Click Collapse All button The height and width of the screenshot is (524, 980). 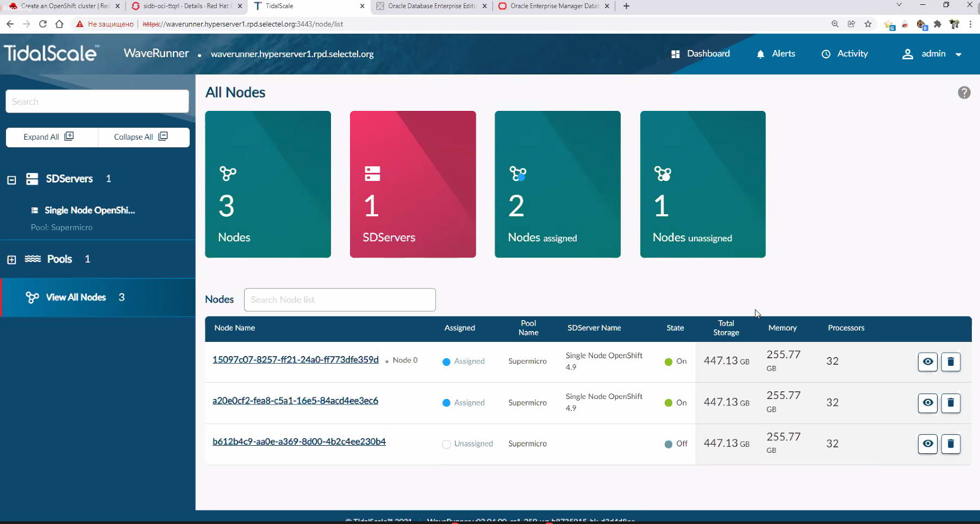click(143, 137)
